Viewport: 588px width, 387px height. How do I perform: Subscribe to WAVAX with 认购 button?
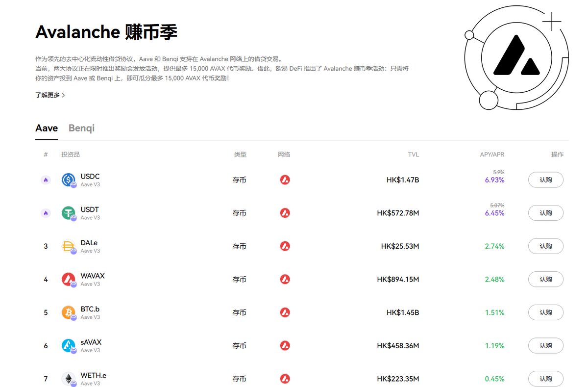coord(546,280)
